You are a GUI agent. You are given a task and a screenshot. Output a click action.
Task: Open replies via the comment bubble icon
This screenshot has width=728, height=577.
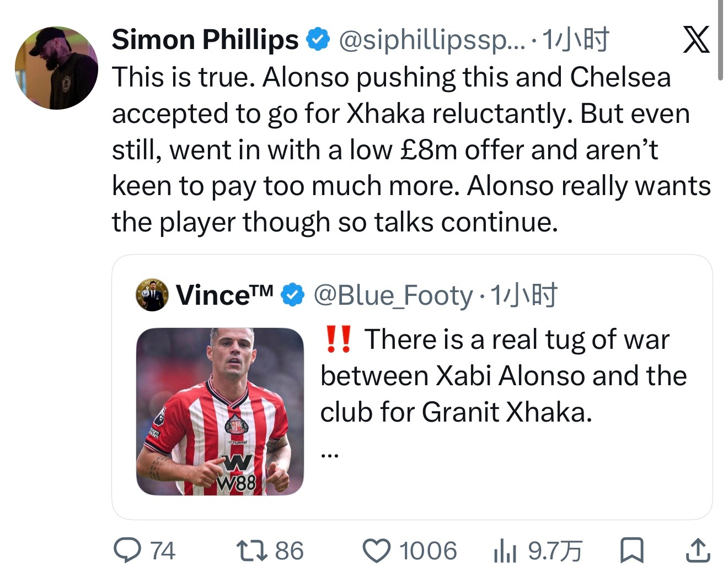(x=127, y=551)
